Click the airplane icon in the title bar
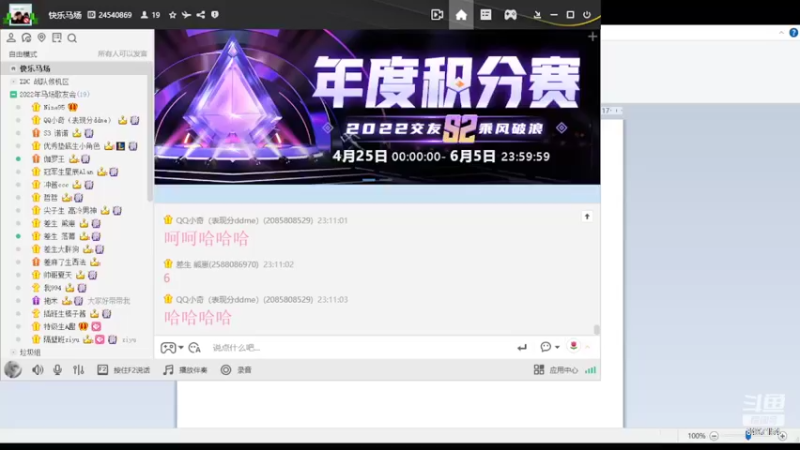800x450 pixels. point(186,15)
